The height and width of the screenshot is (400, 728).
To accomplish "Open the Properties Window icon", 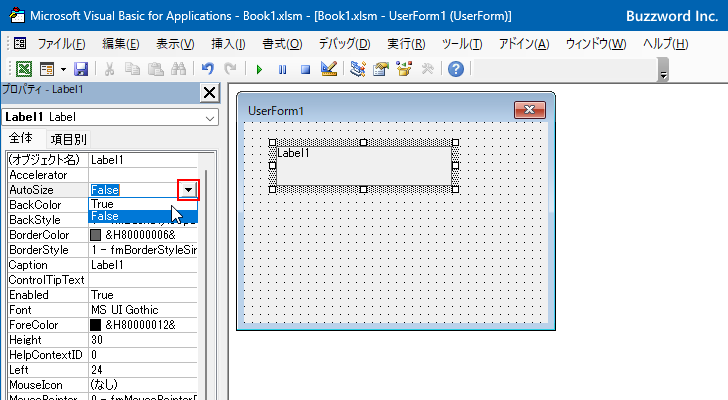I will coord(381,69).
